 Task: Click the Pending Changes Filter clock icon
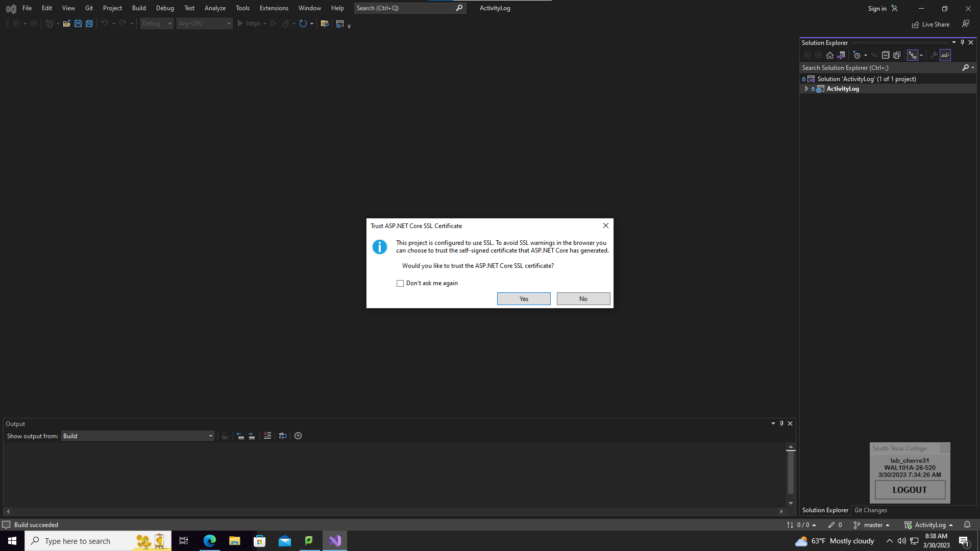tap(857, 55)
